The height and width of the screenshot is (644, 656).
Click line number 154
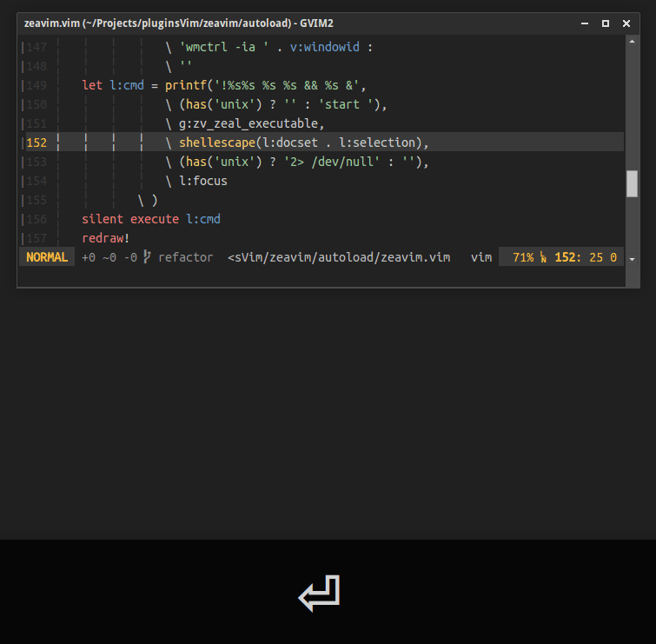pos(36,181)
